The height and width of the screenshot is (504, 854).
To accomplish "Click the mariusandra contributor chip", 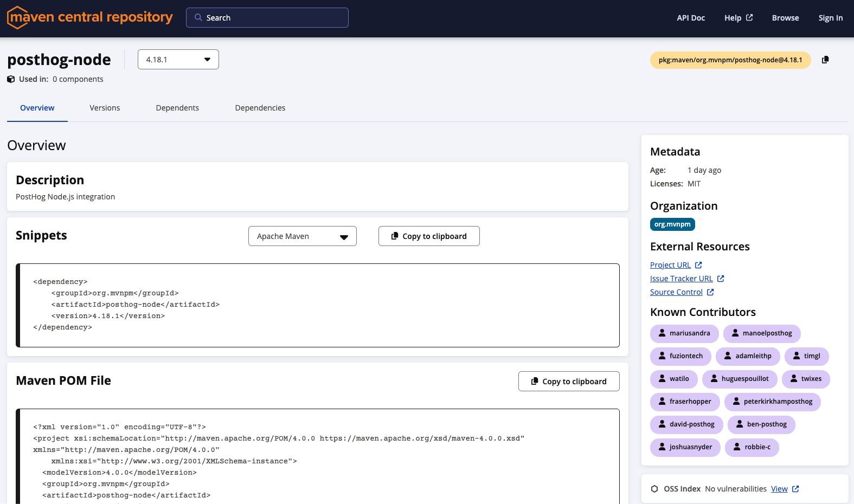I will pyautogui.click(x=684, y=333).
